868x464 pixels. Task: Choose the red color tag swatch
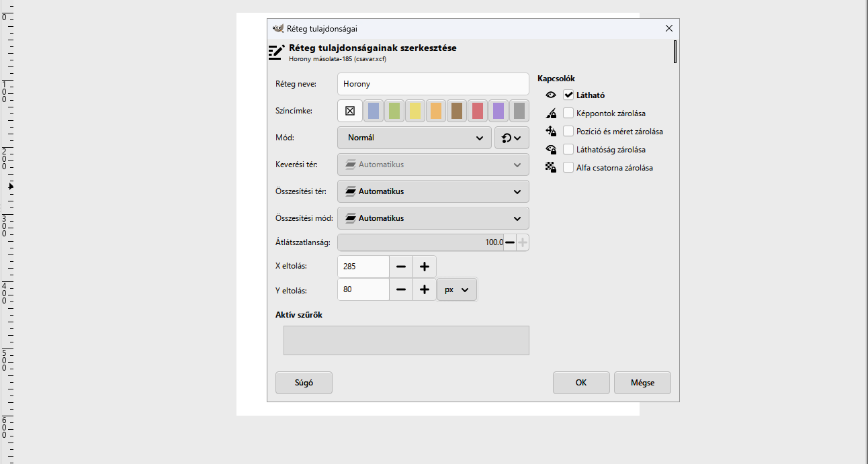tap(478, 111)
